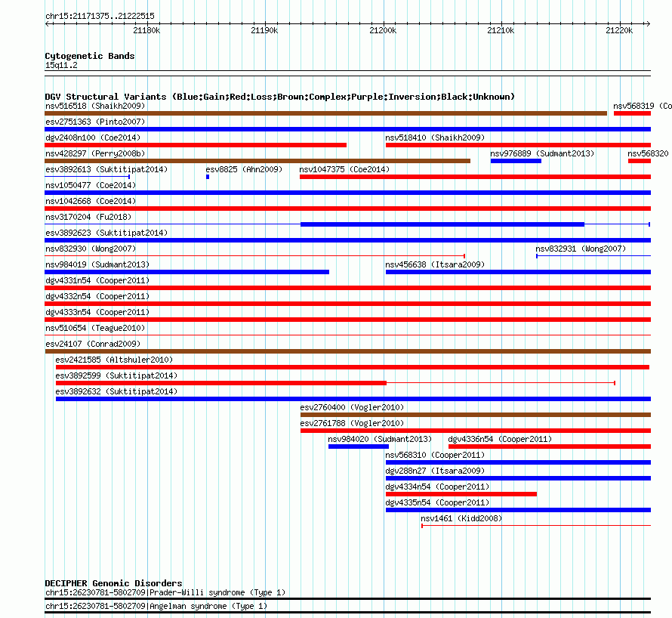Screen dimensions: 672x618
Task: Click the red dgv4334n54 loss bar
Action: (461, 494)
